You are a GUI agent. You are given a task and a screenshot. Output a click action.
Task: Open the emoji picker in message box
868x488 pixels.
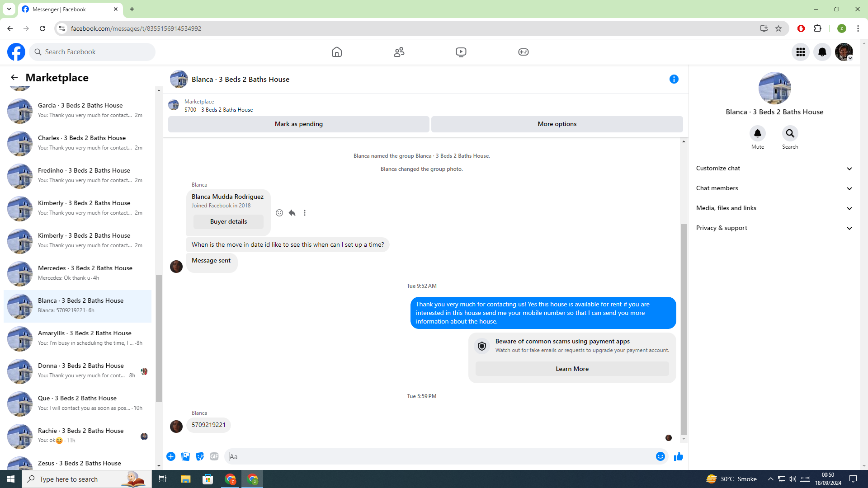click(660, 457)
